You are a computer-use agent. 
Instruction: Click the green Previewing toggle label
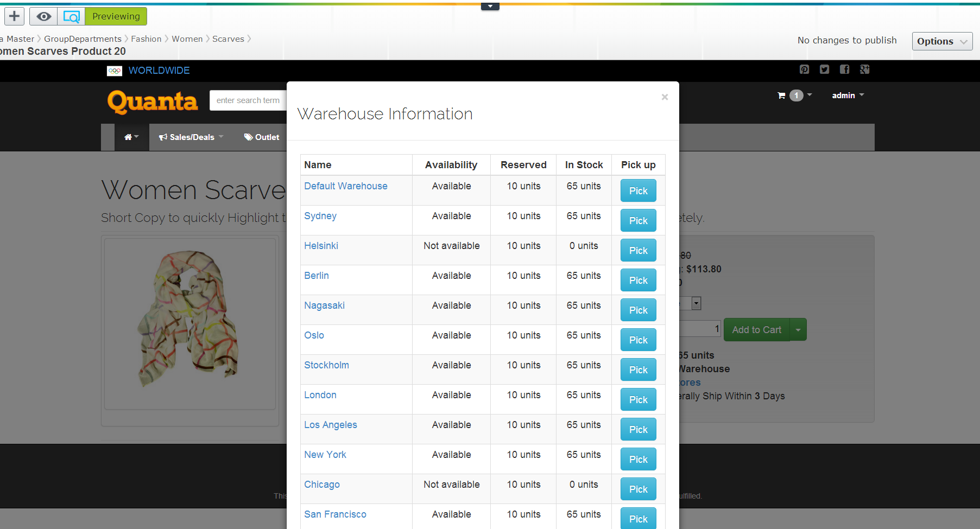(116, 16)
